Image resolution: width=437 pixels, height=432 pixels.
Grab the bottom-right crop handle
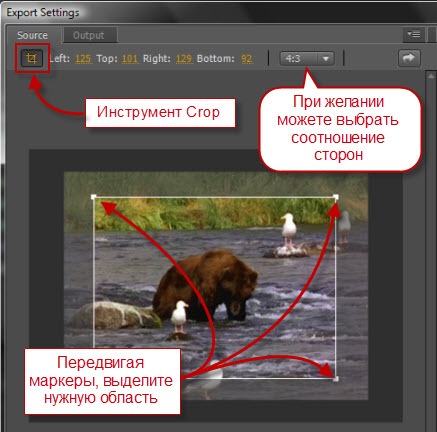(x=336, y=379)
